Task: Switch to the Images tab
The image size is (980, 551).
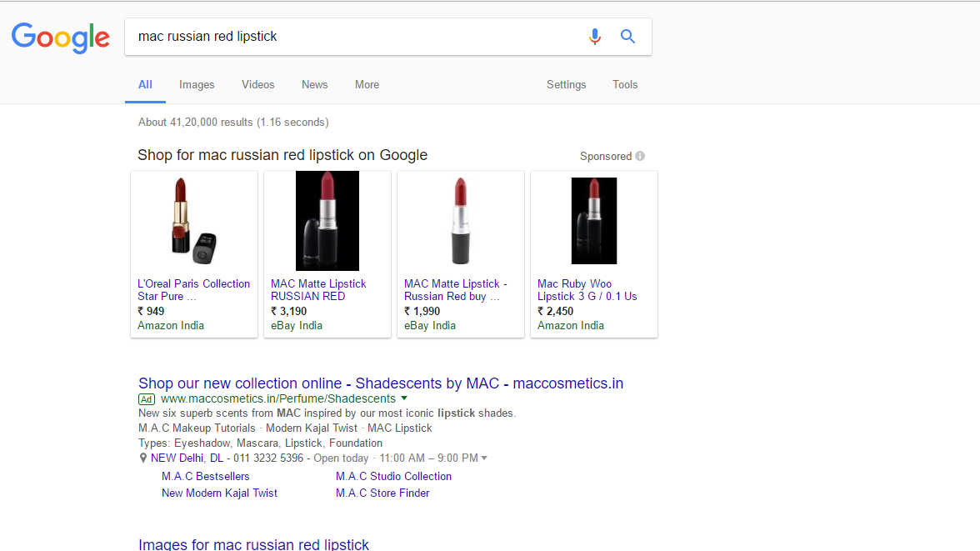Action: point(197,84)
